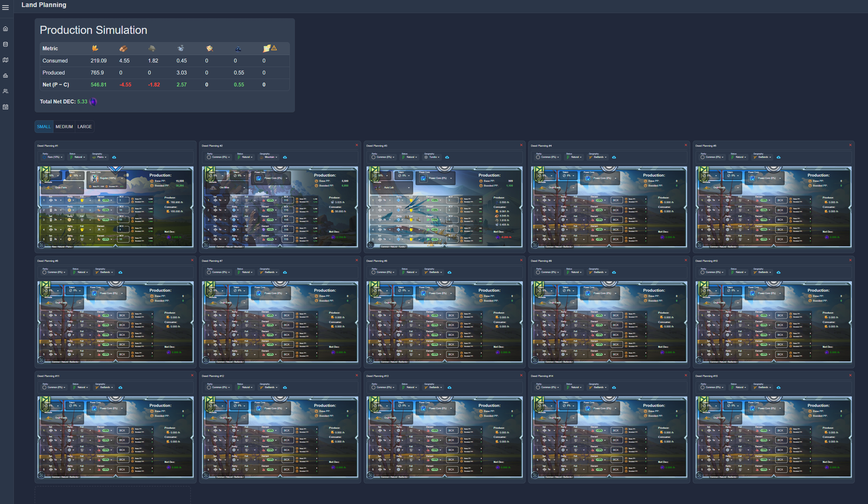Image resolution: width=868 pixels, height=504 pixels.
Task: Click cloud download icon in Deed Planning #3
Action: click(447, 157)
